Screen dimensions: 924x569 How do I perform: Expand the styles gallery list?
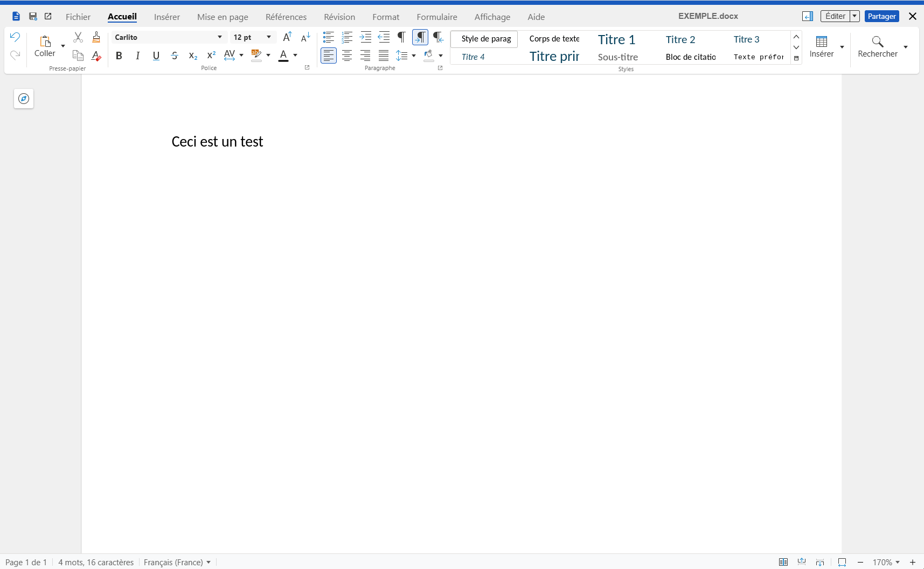[x=796, y=58]
